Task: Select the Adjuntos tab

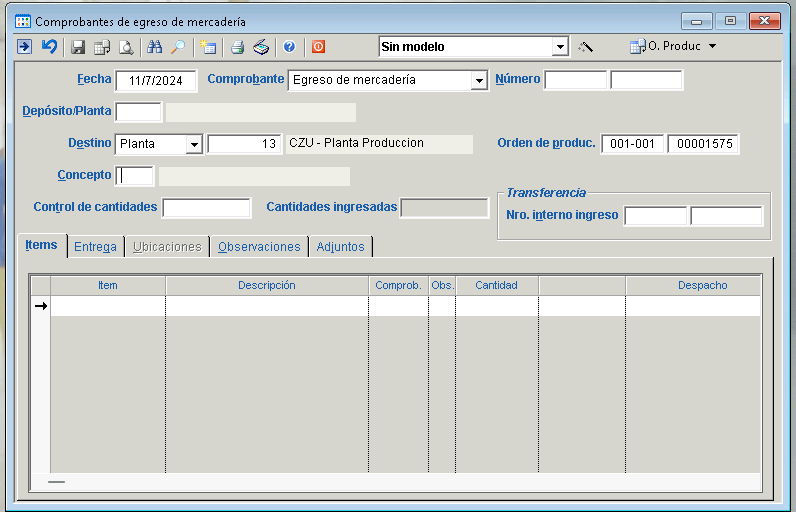Action: coord(340,247)
